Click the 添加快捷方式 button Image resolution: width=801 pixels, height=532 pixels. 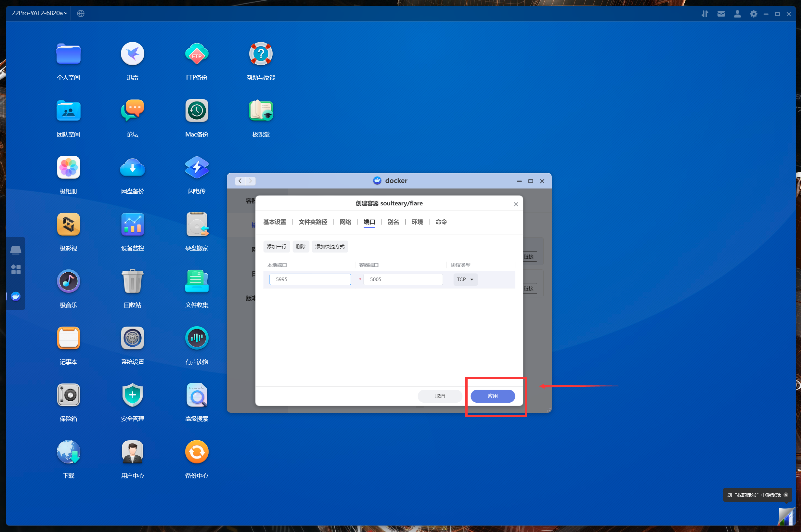click(329, 247)
